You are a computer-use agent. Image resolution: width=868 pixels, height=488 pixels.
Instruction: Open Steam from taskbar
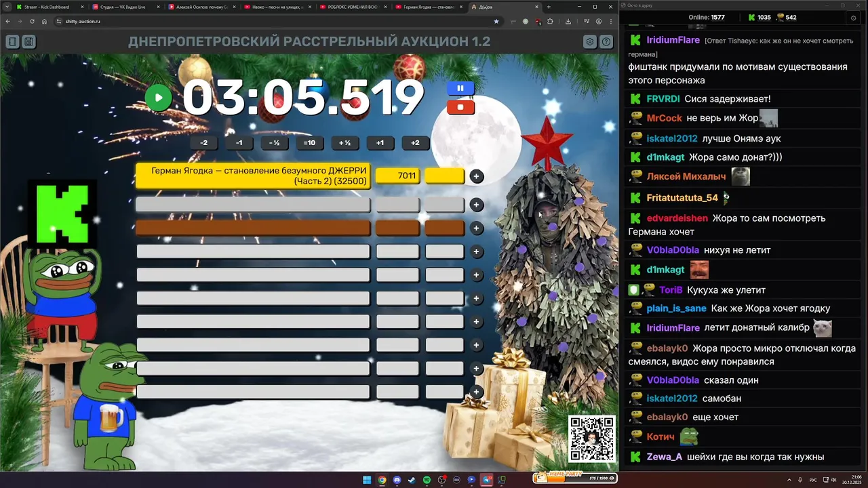pos(412,480)
